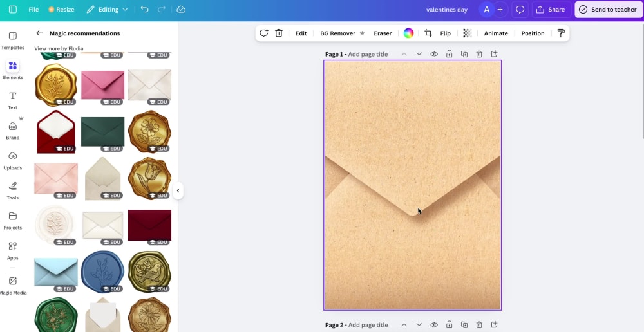644x332 pixels.
Task: Select the gold tulip wax seal element
Action: (149, 178)
